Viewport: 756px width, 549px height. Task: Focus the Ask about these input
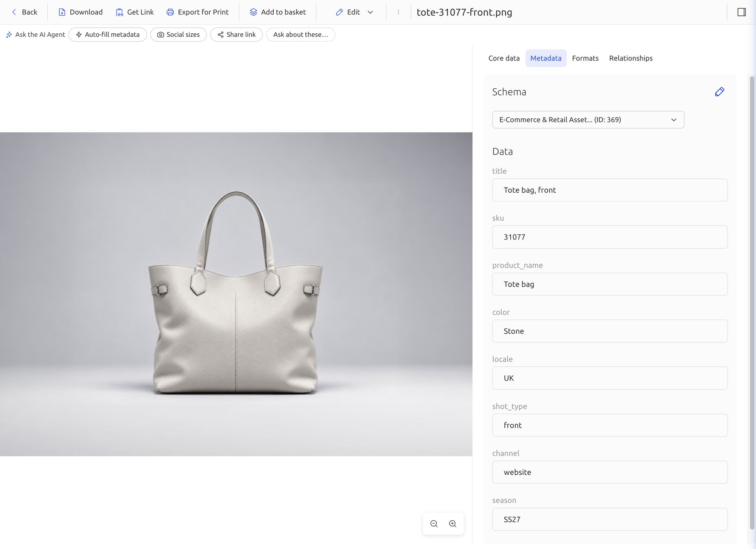click(301, 34)
